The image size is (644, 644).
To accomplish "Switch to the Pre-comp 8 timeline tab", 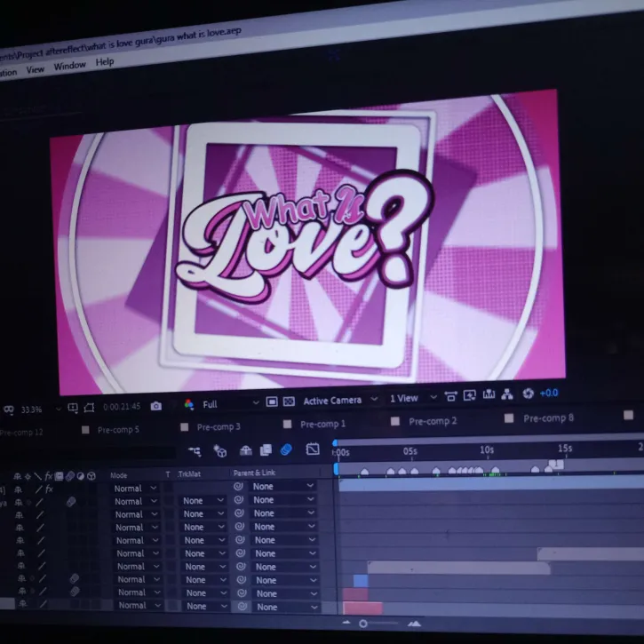I will 548,418.
